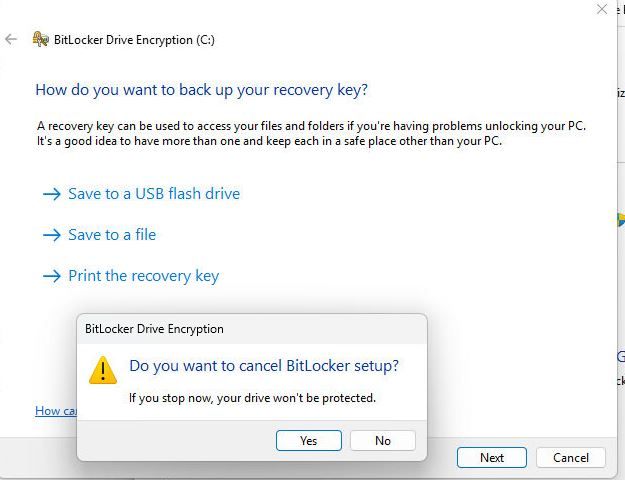Click the Do you want to cancel heading
This screenshot has width=625, height=480.
pyautogui.click(x=264, y=366)
